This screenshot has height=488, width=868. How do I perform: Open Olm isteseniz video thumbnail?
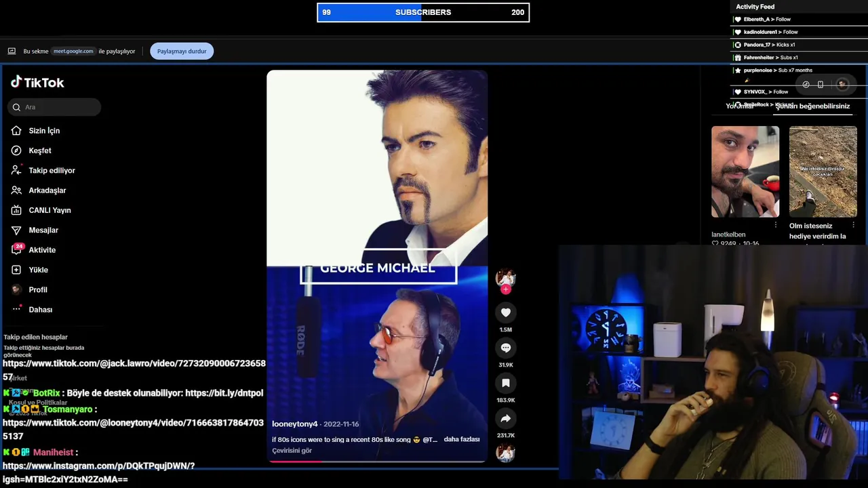(823, 171)
